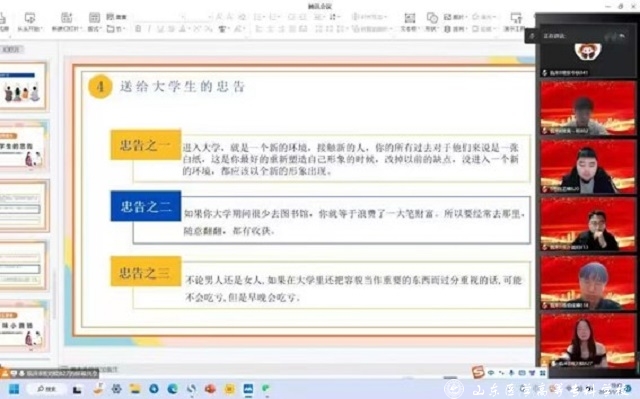Select the 忠告之二 blue label box
Viewport: 640px width, 399px height.
click(x=146, y=206)
